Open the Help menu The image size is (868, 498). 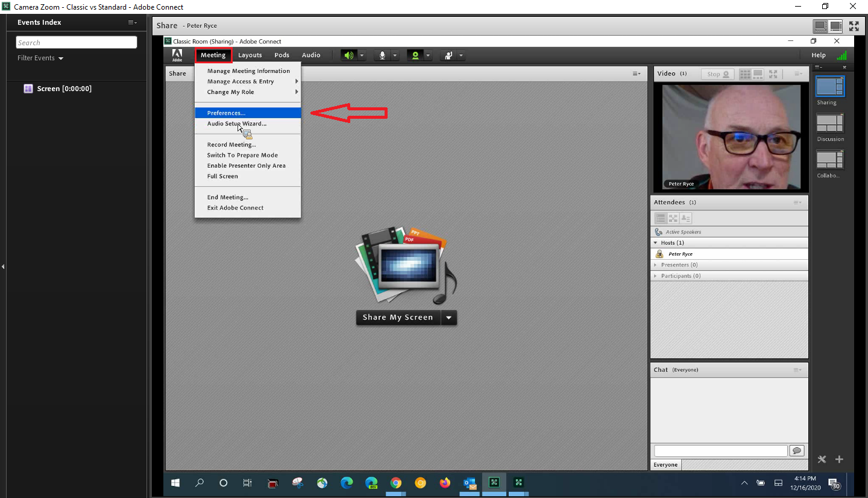(x=819, y=55)
